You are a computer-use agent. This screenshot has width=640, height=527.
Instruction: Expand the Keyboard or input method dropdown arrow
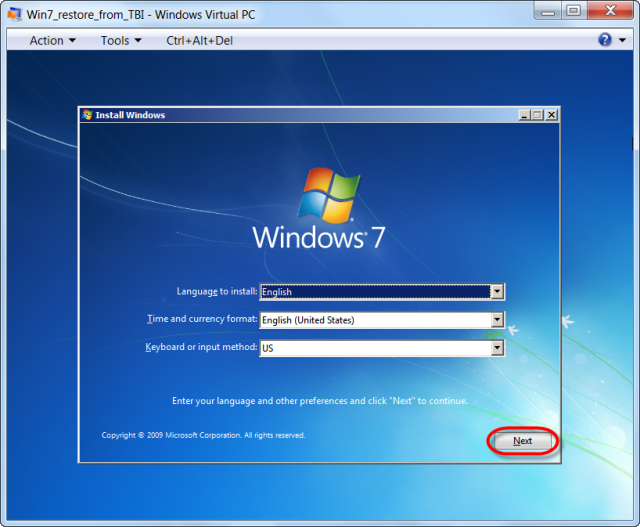point(497,348)
